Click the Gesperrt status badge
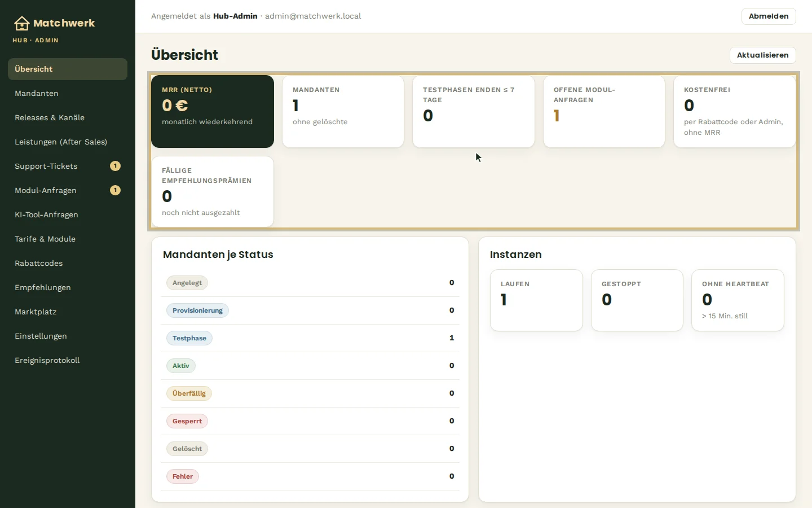Image resolution: width=812 pixels, height=508 pixels. pos(187,421)
